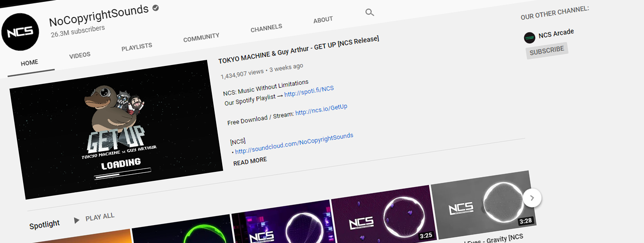
Task: Expand description with READ MORE
Action: click(250, 161)
